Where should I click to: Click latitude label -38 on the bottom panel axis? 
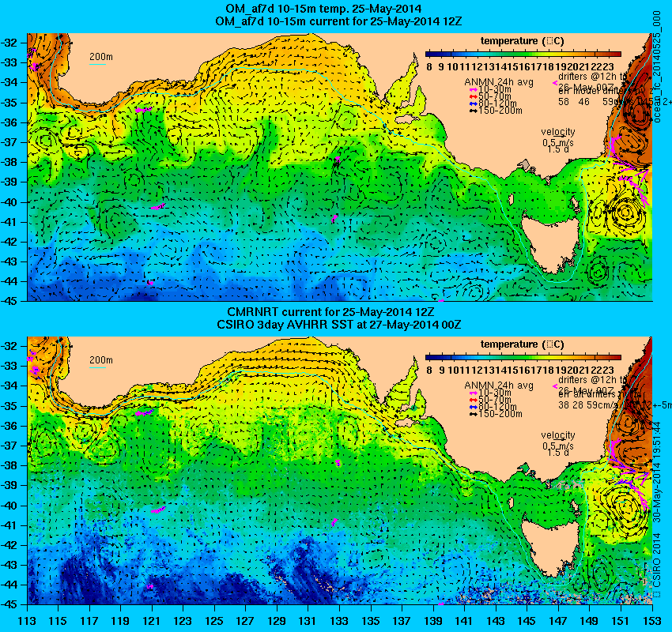[x=9, y=465]
